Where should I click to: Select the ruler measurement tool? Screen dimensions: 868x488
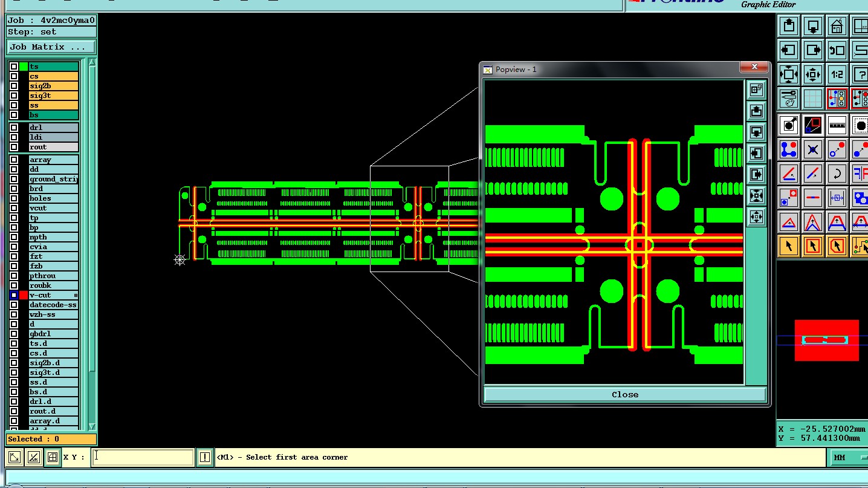837,125
